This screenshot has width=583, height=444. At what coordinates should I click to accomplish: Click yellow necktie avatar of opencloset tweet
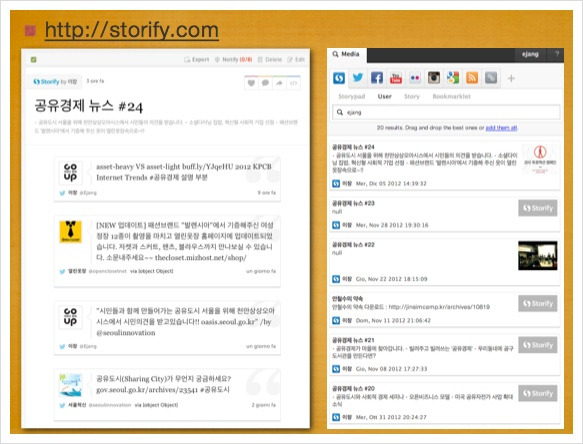71,231
